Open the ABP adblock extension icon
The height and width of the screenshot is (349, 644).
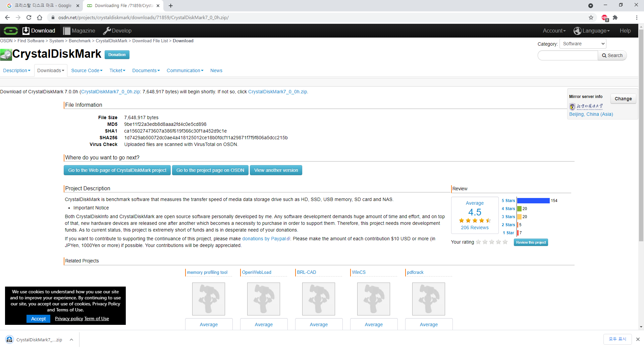605,18
